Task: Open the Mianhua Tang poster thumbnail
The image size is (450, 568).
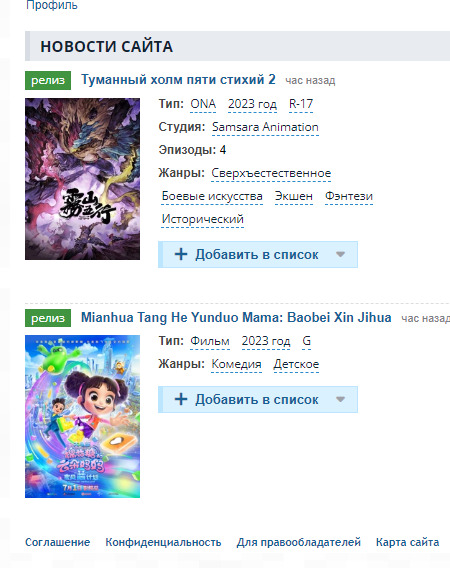Action: tap(82, 417)
